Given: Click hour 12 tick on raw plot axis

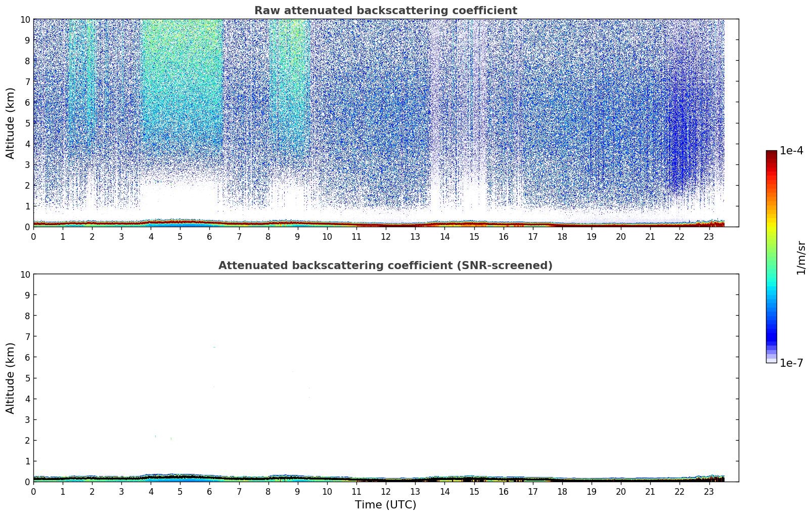Looking at the screenshot, I should coord(386,237).
